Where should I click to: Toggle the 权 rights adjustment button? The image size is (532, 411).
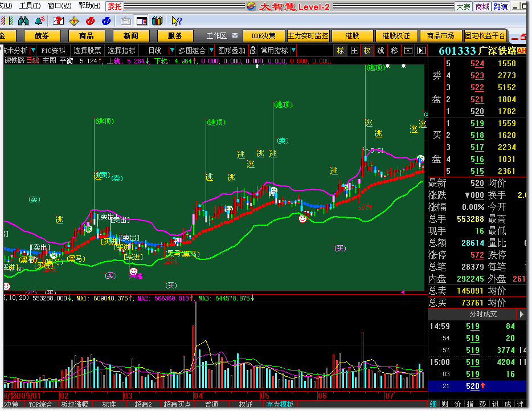click(x=367, y=51)
